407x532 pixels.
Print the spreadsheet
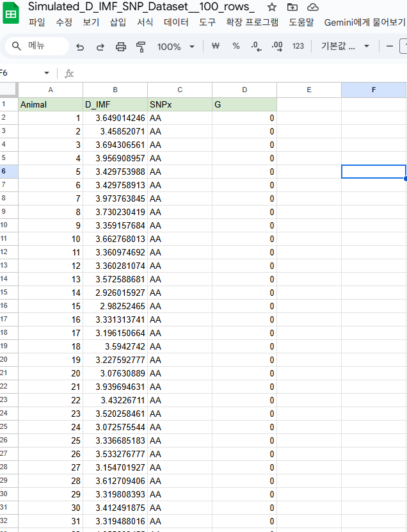coord(121,47)
